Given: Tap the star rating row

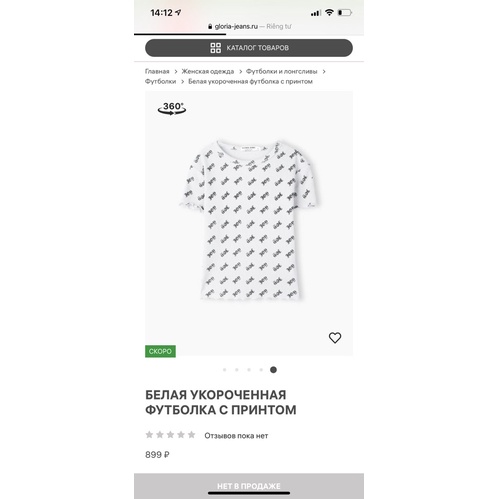Looking at the screenshot, I should tap(170, 435).
